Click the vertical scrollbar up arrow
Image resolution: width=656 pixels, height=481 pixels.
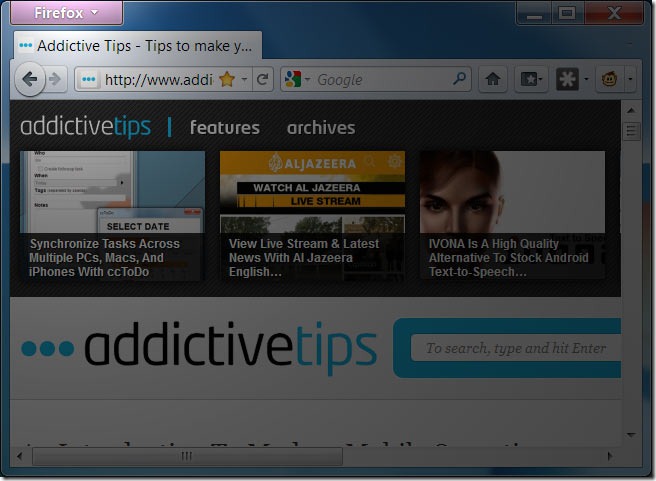(x=631, y=110)
